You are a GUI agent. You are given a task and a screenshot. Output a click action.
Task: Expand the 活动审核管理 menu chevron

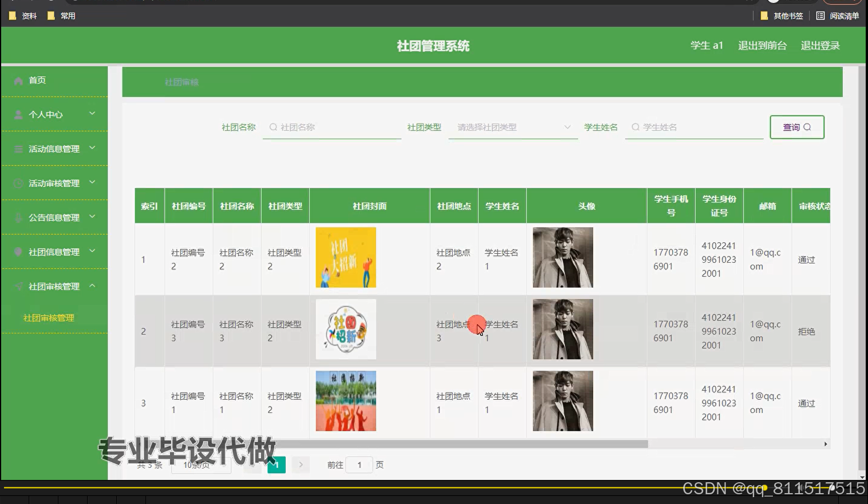coord(92,182)
